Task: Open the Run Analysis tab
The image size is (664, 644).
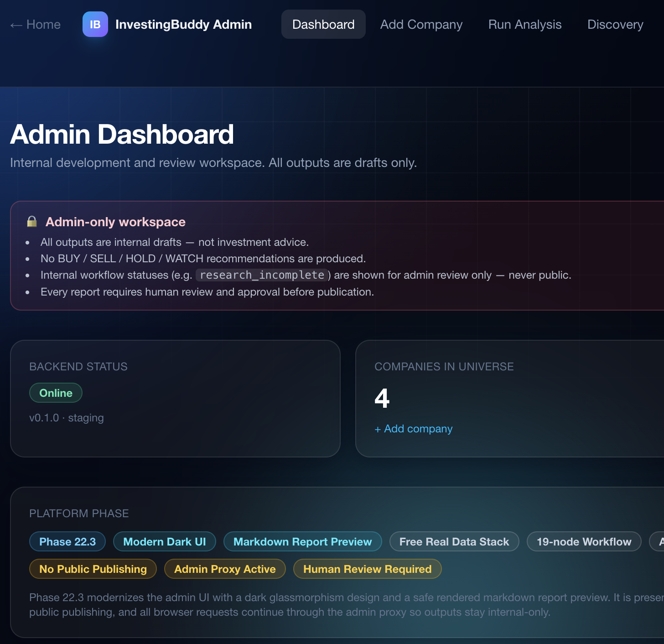Action: coord(525,24)
